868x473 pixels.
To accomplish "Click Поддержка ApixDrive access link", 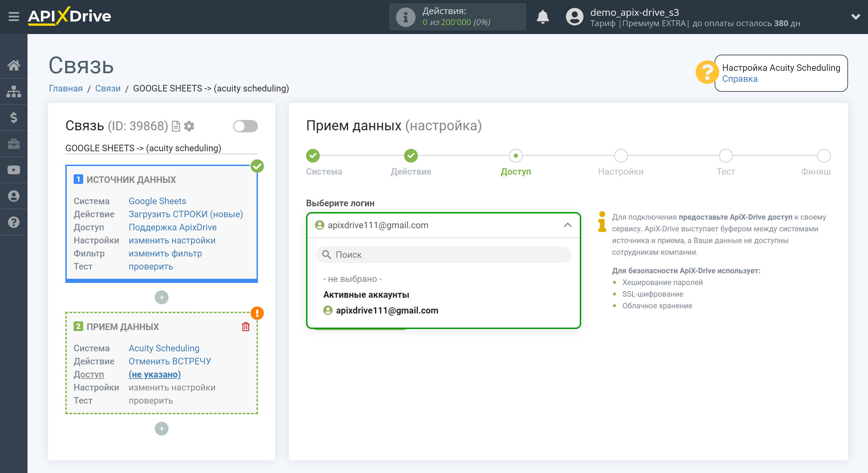I will point(173,227).
